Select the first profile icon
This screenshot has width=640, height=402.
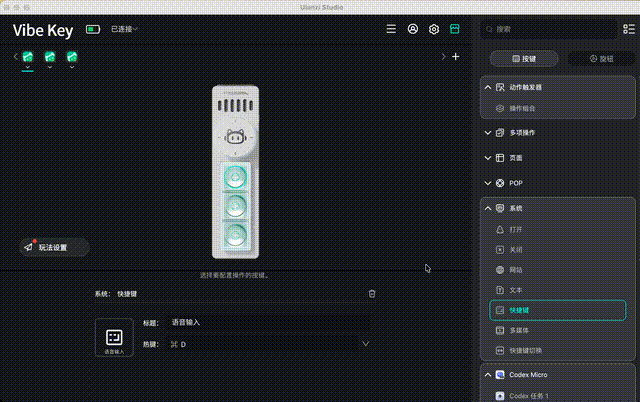tap(28, 56)
